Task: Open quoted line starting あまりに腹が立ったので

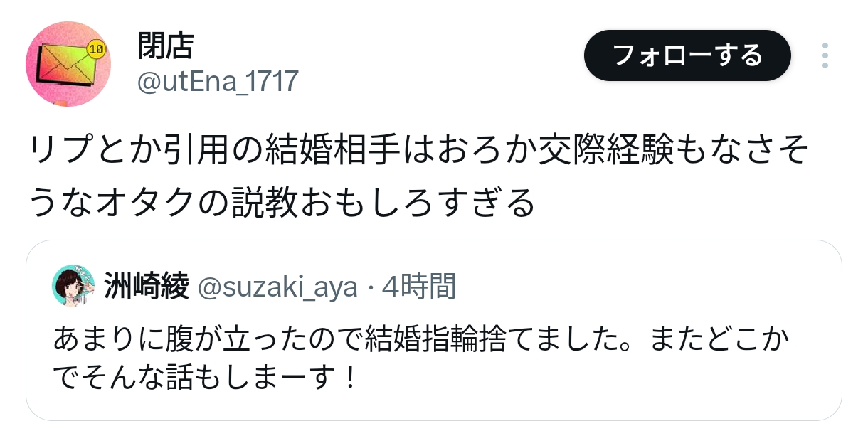Action: [421, 340]
